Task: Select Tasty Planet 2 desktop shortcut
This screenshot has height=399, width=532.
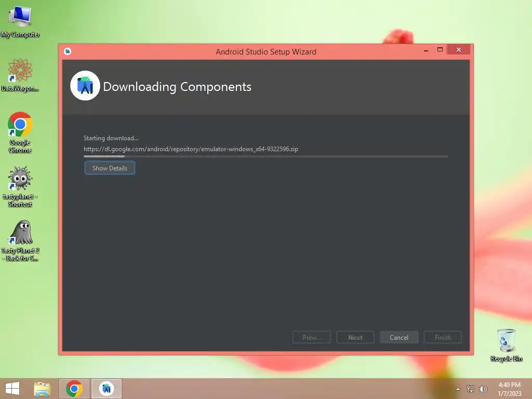Action: click(x=20, y=241)
